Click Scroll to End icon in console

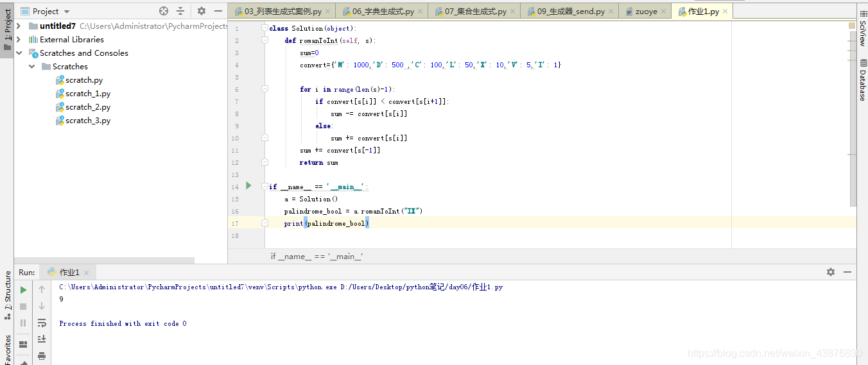42,339
